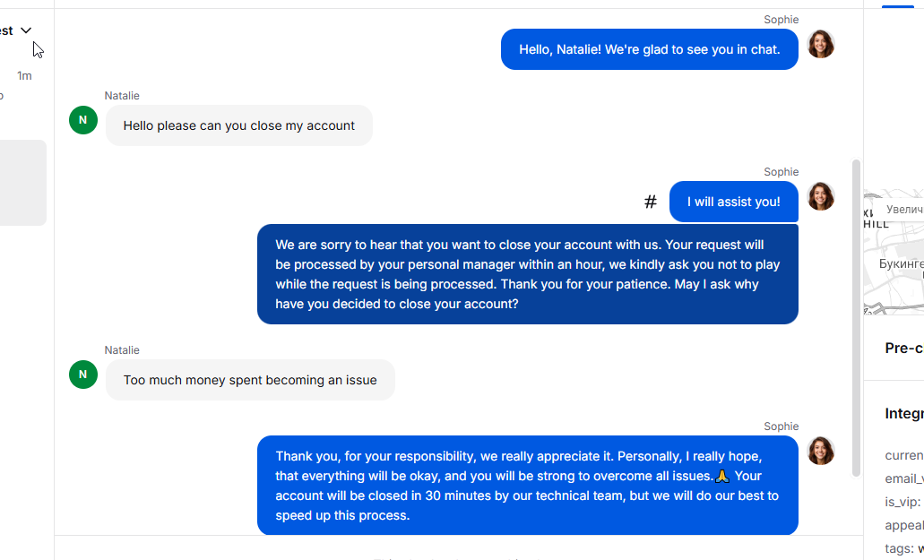Viewport: 924px width, 560px height.
Task: Expand the Integration section in right panel
Action: [x=904, y=413]
